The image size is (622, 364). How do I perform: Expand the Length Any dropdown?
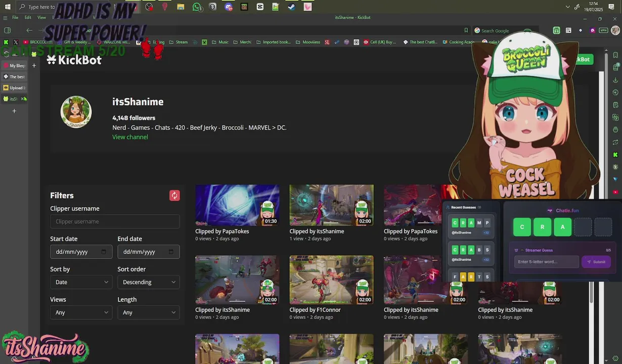tap(148, 312)
